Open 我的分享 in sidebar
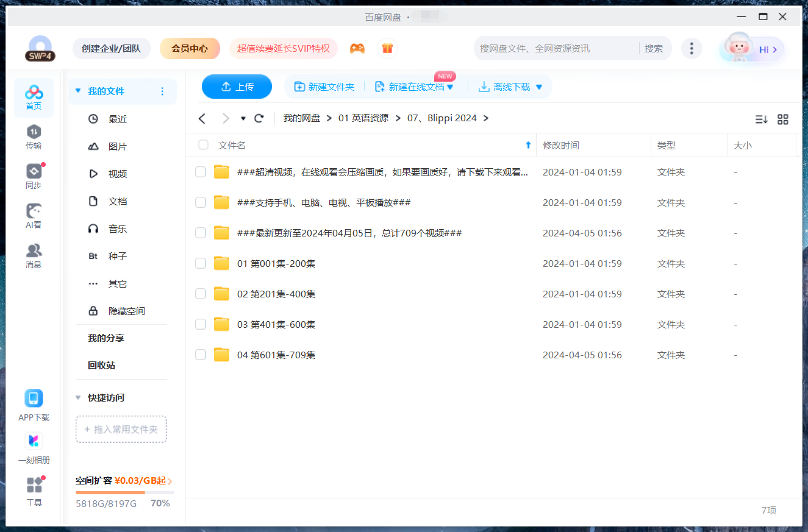Screen dimensions: 808x532 point(106,338)
